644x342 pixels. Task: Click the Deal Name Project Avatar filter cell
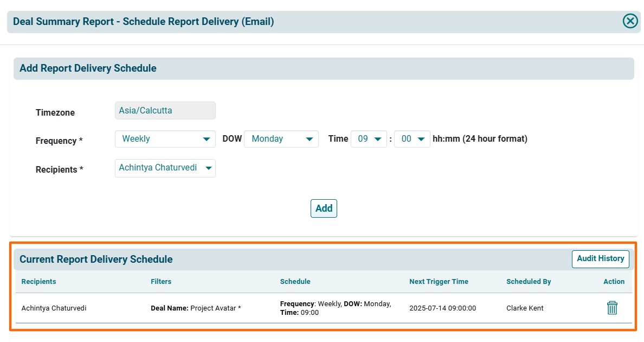tap(196, 308)
